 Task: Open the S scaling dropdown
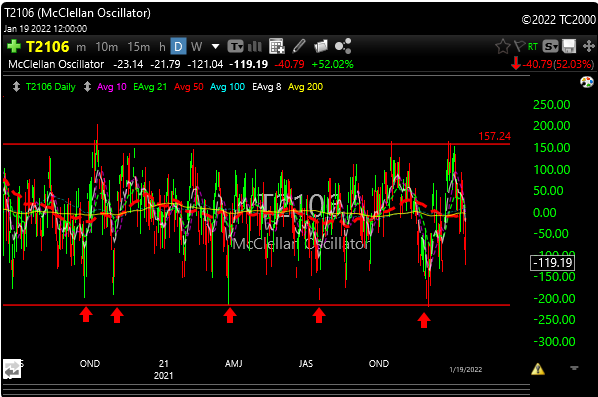tap(550, 47)
